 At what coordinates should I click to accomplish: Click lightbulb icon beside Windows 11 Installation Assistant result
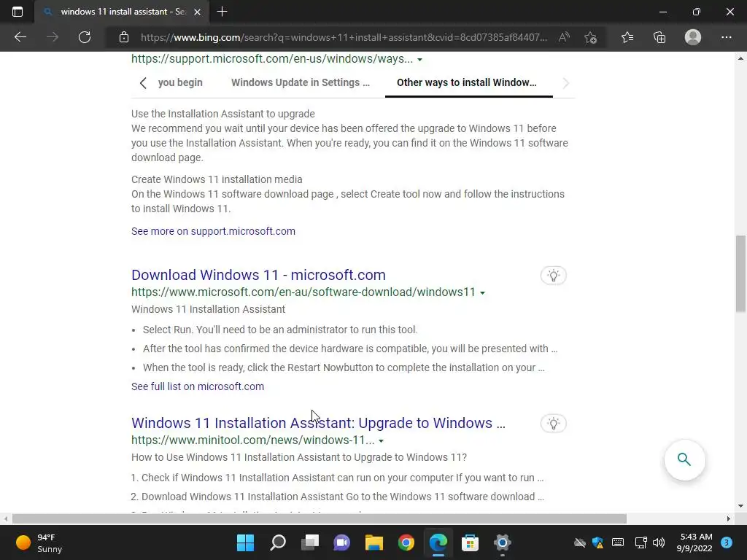coord(553,424)
